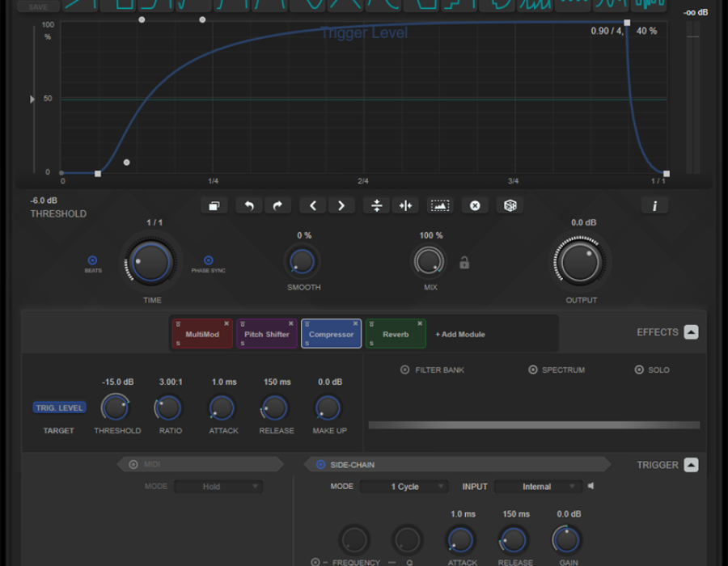
Task: Click the compressor RATIO knob
Action: pyautogui.click(x=168, y=408)
